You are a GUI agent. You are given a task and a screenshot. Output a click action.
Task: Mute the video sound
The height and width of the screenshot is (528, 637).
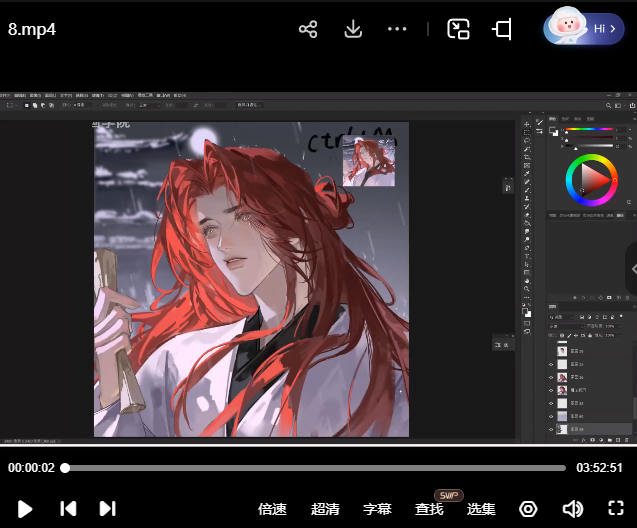pos(572,508)
